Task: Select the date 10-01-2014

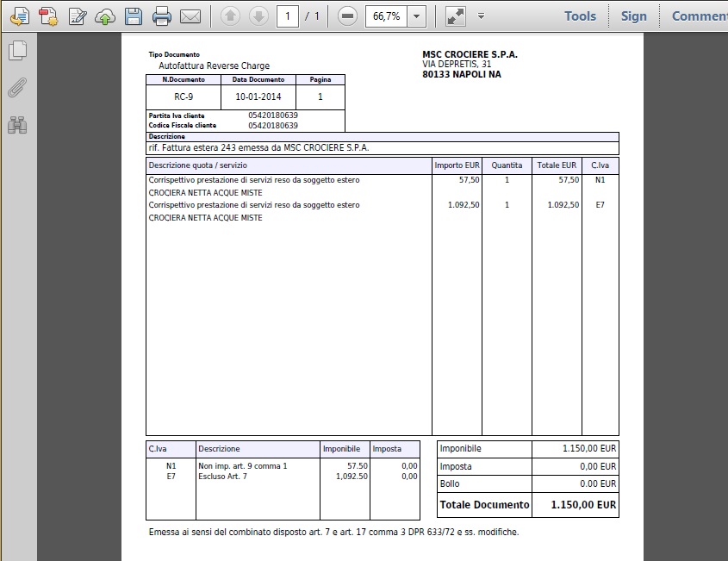Action: pyautogui.click(x=258, y=97)
